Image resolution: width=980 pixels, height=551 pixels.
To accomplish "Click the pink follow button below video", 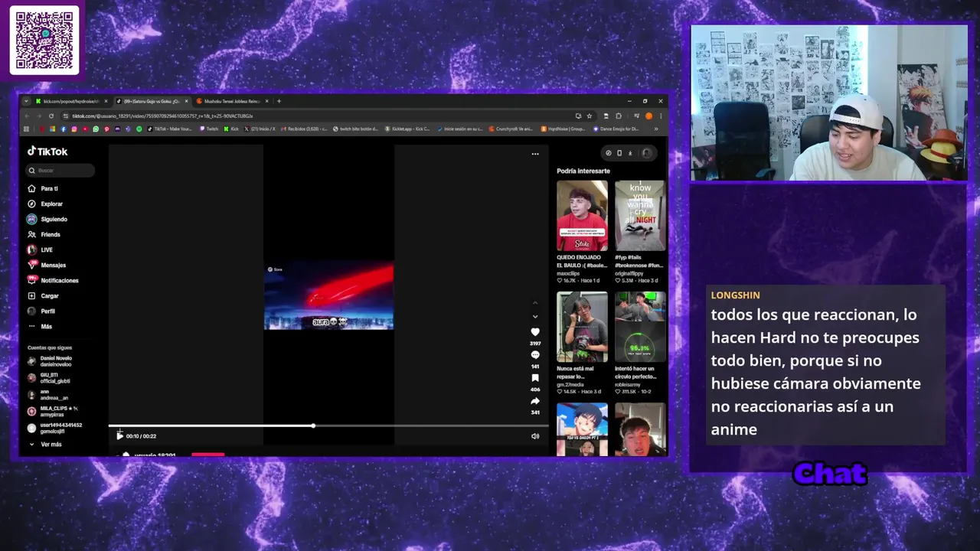I will (207, 455).
